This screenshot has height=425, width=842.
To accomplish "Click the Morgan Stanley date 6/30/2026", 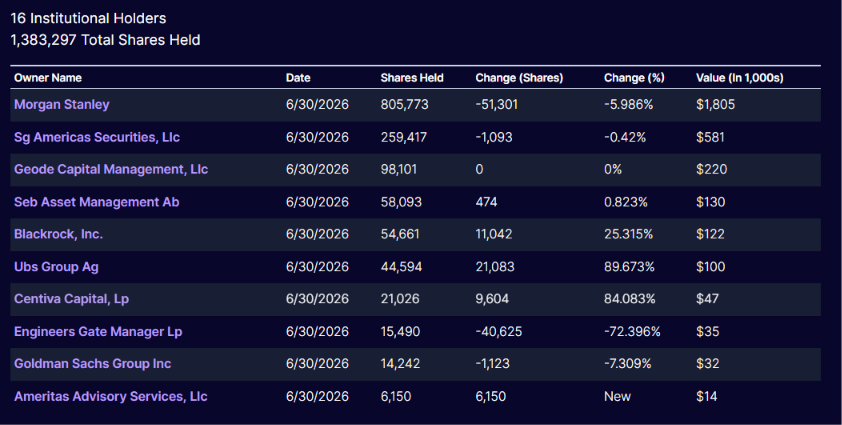I will (317, 105).
